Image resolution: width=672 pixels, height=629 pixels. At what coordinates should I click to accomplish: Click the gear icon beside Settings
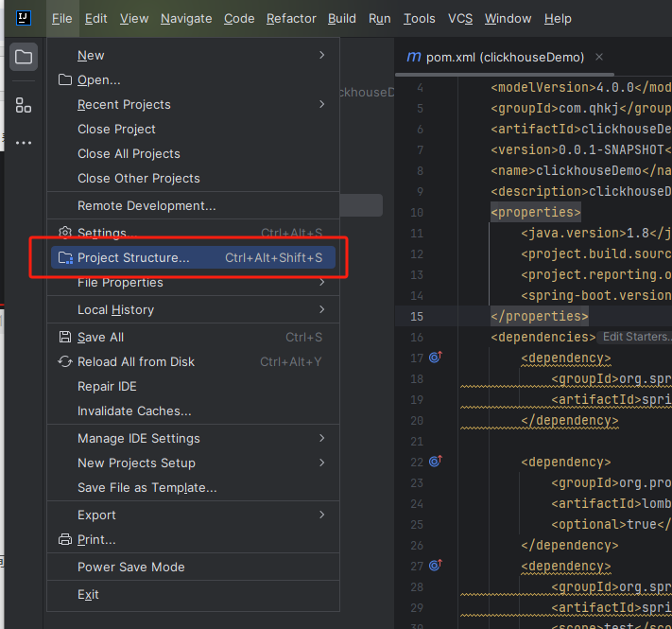pos(64,232)
